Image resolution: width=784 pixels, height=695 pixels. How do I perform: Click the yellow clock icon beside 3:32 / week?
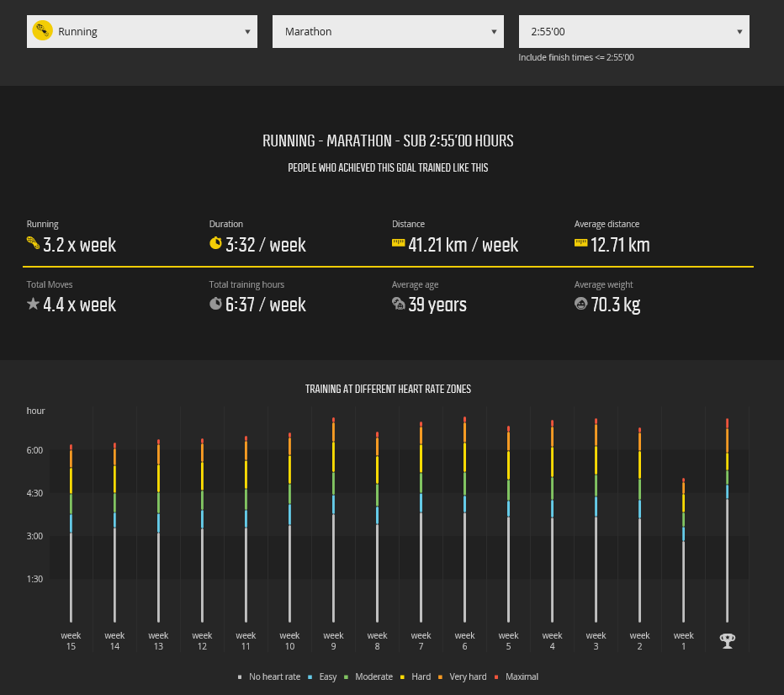tap(215, 243)
